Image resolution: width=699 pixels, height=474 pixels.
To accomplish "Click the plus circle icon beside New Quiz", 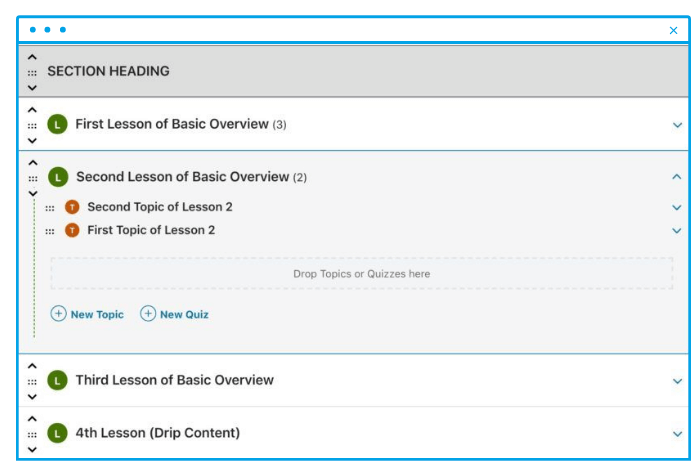I will (x=148, y=314).
